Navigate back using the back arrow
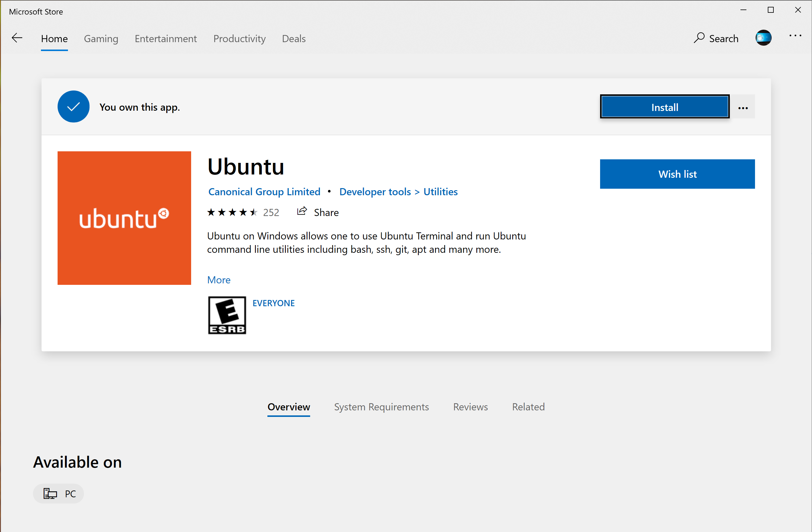 pyautogui.click(x=17, y=38)
